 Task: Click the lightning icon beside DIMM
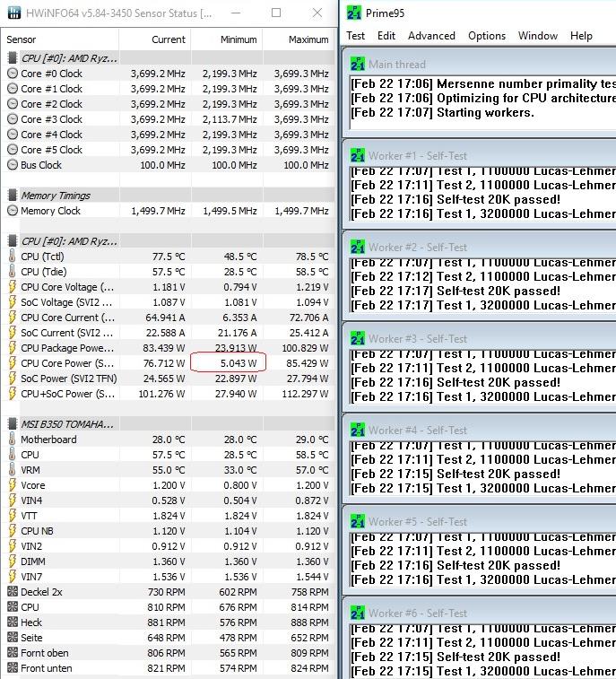pyautogui.click(x=13, y=561)
